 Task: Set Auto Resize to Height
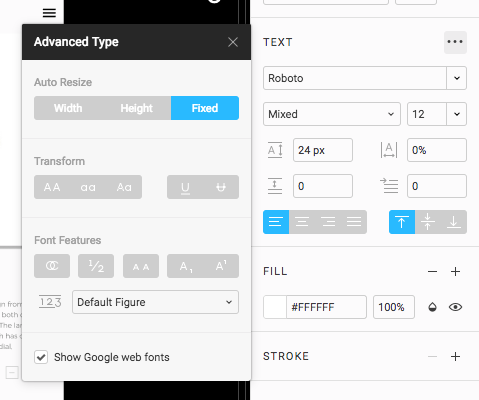(x=136, y=108)
